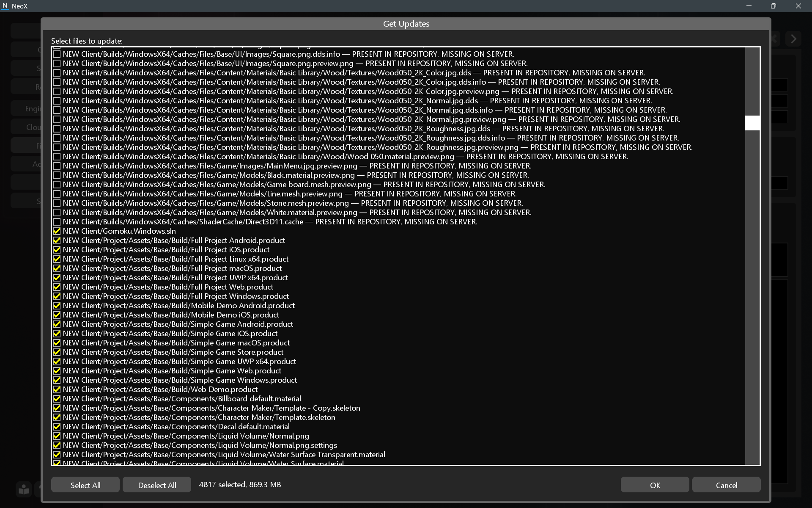The image size is (812, 508).
Task: Check Stone.mesh.preview.png checkbox
Action: point(57,203)
